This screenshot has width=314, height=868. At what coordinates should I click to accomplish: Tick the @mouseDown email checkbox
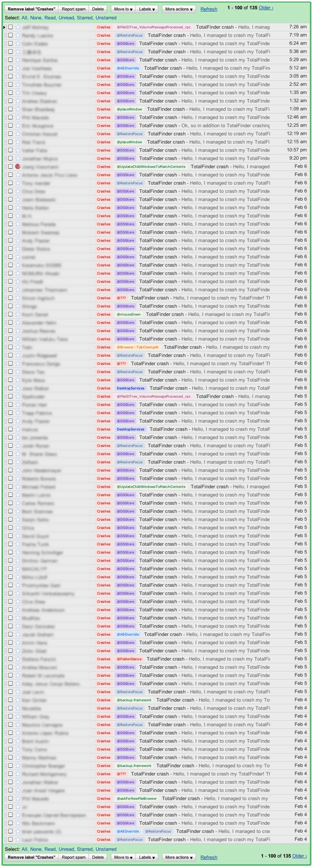tap(10, 314)
